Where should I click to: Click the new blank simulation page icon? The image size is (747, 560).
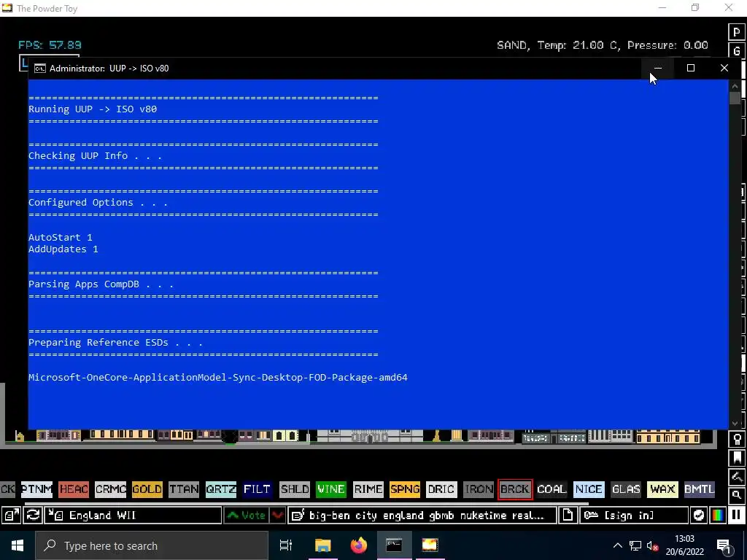(x=568, y=516)
